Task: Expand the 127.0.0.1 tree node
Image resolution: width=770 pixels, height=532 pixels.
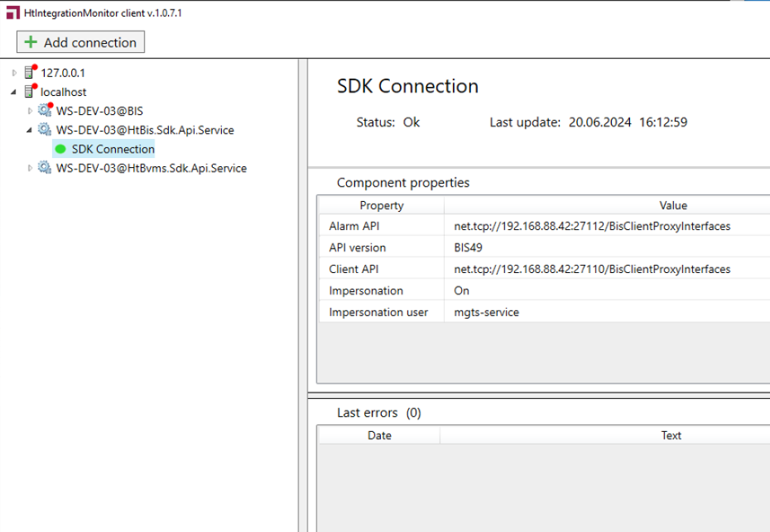Action: (x=14, y=73)
